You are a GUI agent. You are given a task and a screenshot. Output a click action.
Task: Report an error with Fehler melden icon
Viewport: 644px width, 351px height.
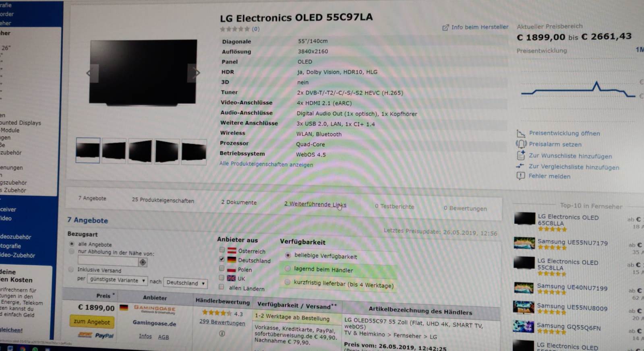click(521, 176)
